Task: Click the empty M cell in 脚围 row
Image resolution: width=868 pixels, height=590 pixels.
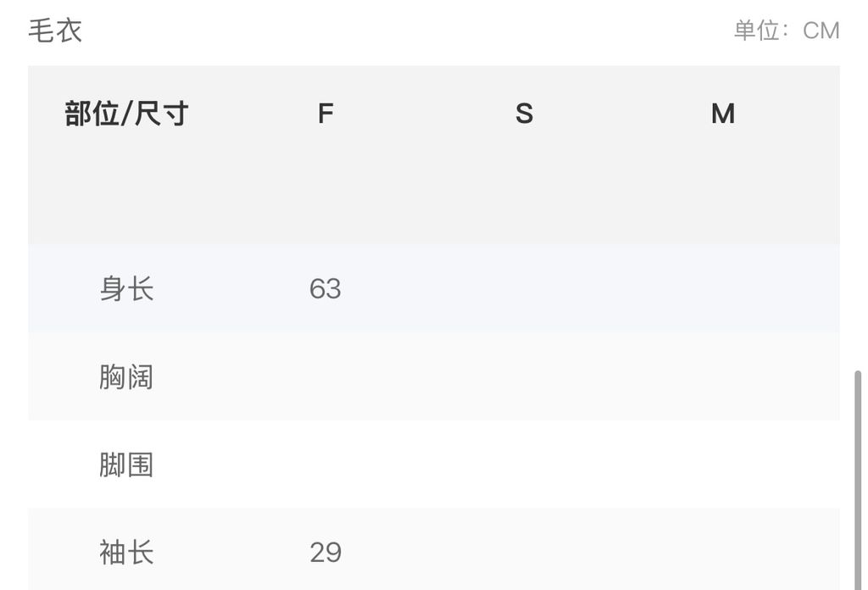Action: pos(722,465)
